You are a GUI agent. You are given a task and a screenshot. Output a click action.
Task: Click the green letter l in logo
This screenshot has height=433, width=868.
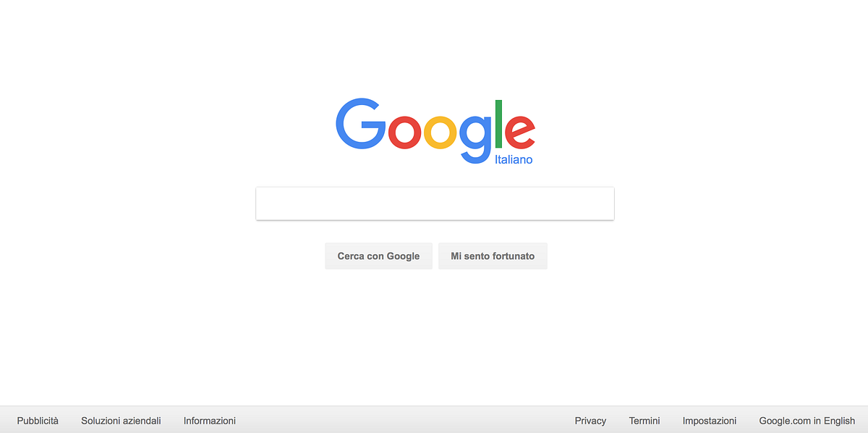click(x=498, y=124)
